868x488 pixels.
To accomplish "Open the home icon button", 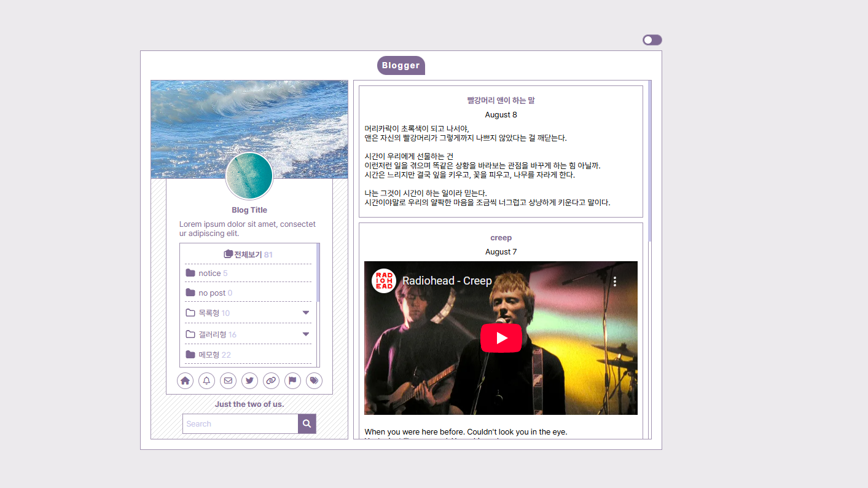I will point(185,380).
